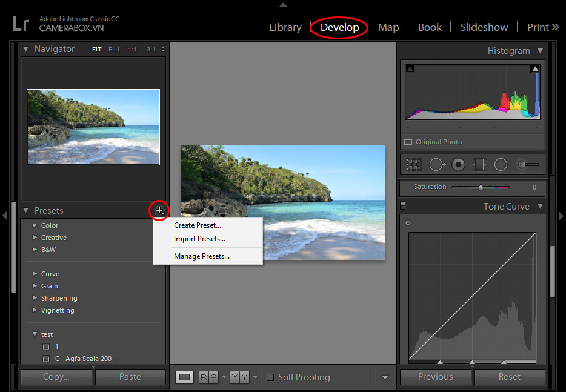Choose the Radial Filter tool
Viewport: 566px width, 392px height.
[501, 164]
